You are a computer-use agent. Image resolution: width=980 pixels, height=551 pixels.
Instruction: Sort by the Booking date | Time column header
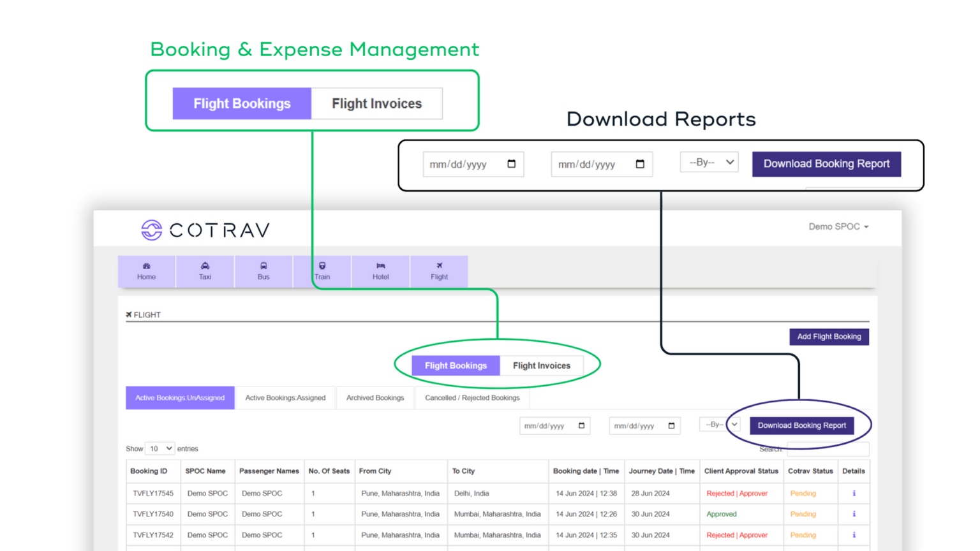click(586, 471)
